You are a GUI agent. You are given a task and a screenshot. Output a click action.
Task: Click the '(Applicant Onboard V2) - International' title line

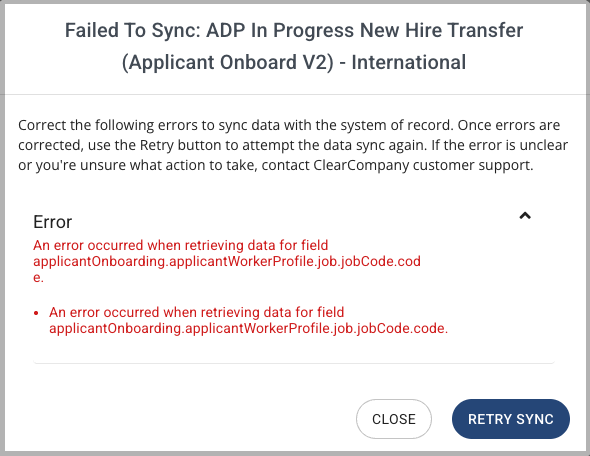click(x=294, y=62)
